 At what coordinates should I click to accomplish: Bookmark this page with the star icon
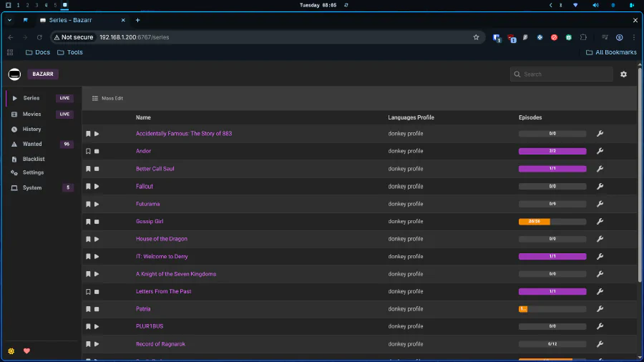click(476, 37)
